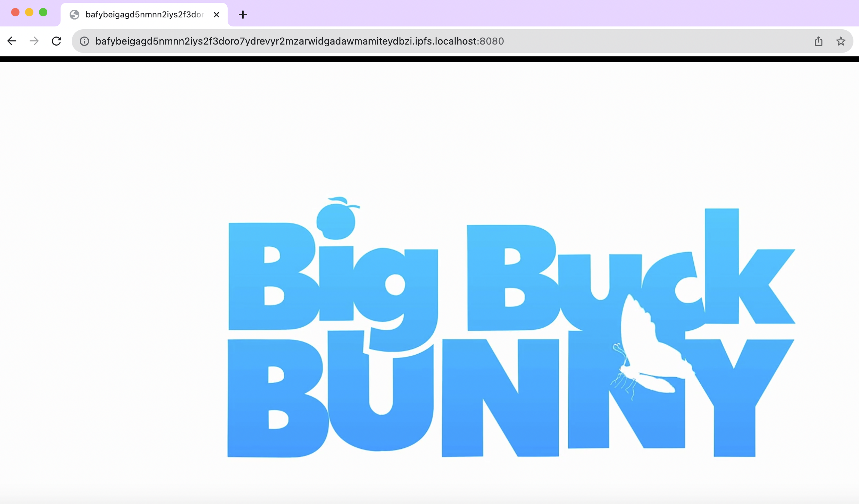The height and width of the screenshot is (504, 859).
Task: Go back to the previous page
Action: tap(12, 41)
